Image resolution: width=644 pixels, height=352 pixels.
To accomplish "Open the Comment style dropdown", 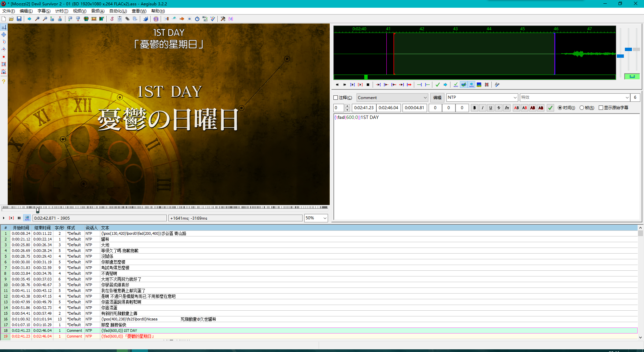I will pyautogui.click(x=392, y=98).
